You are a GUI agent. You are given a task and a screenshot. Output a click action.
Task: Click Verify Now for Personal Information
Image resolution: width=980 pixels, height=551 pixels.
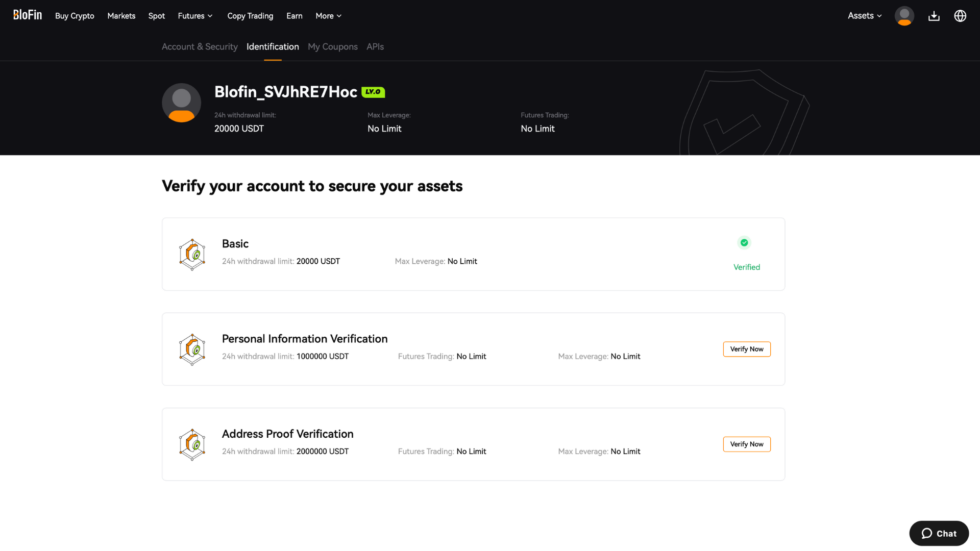pos(747,348)
